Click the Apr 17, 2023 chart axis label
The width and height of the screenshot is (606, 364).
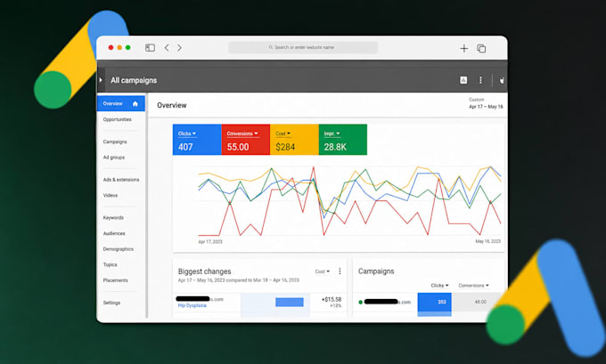click(x=210, y=242)
